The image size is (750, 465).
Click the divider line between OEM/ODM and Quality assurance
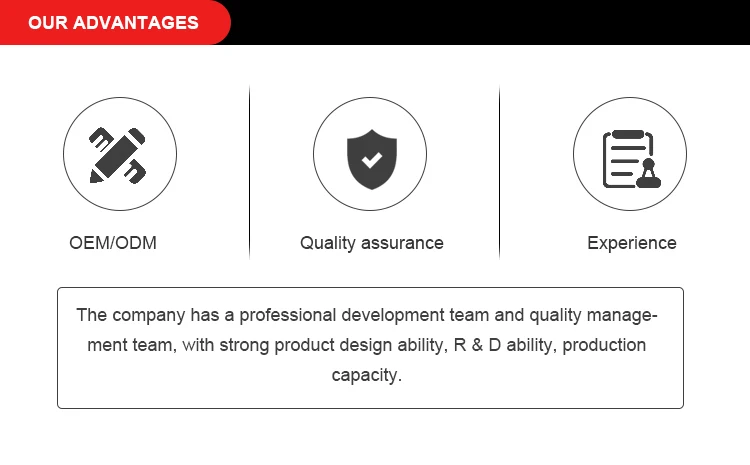[249, 172]
